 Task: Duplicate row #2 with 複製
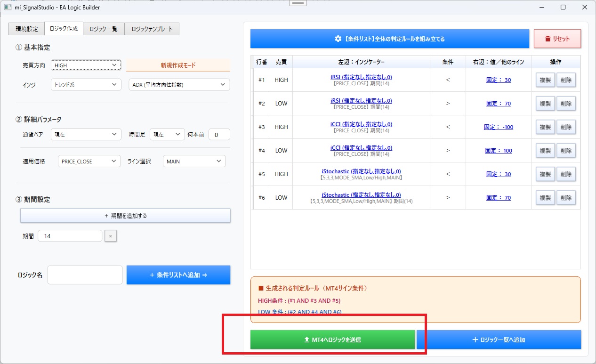[x=545, y=104]
